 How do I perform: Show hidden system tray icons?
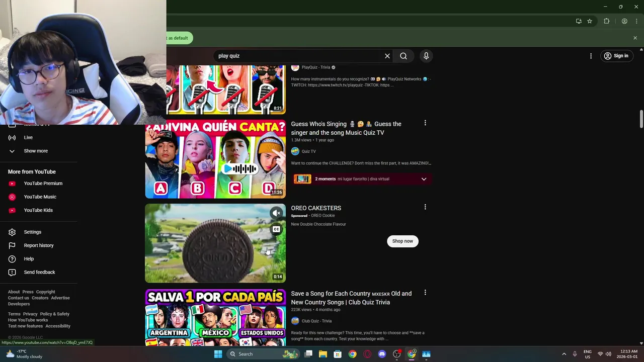tap(564, 354)
